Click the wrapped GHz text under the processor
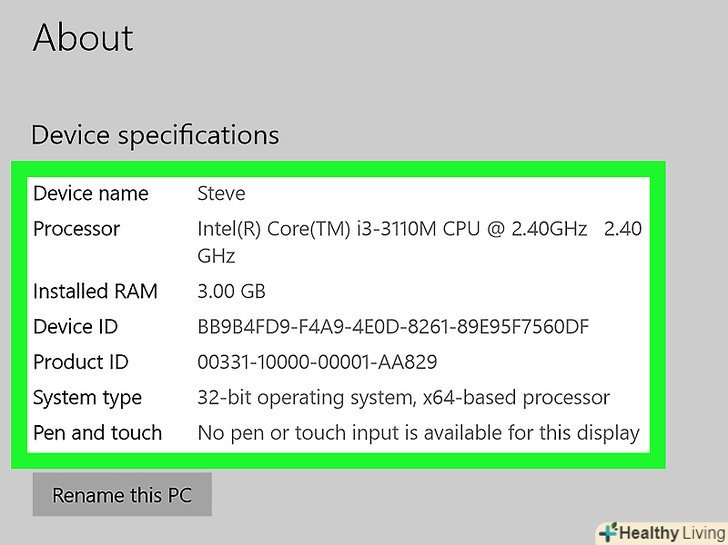728x545 pixels. tap(216, 256)
